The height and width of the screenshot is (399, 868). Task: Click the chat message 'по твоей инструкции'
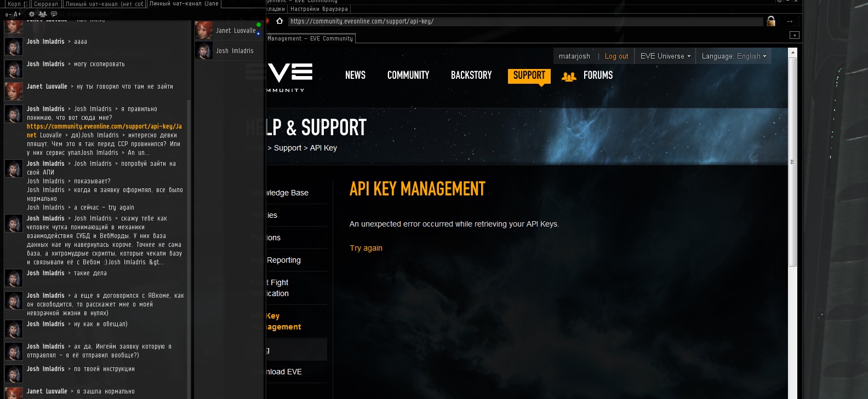pyautogui.click(x=104, y=369)
